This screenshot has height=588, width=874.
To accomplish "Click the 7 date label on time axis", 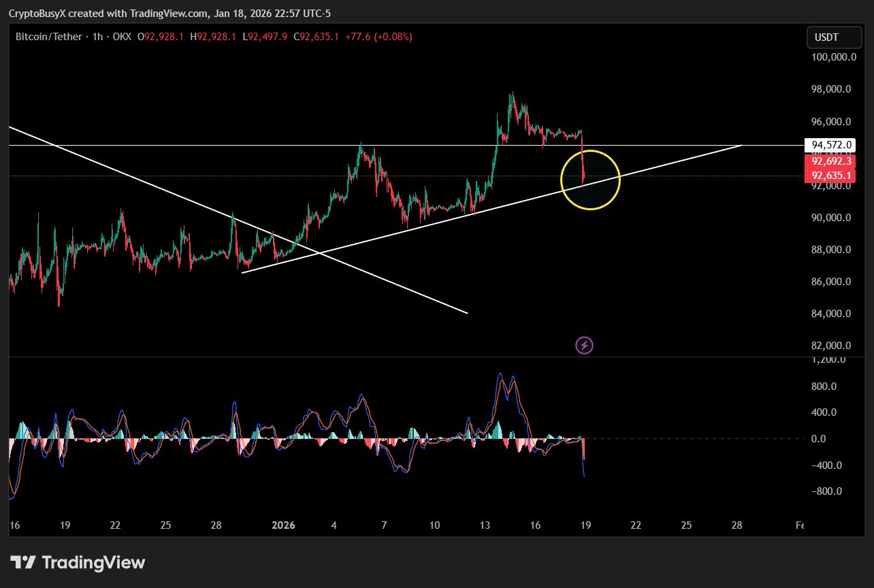I will point(384,525).
